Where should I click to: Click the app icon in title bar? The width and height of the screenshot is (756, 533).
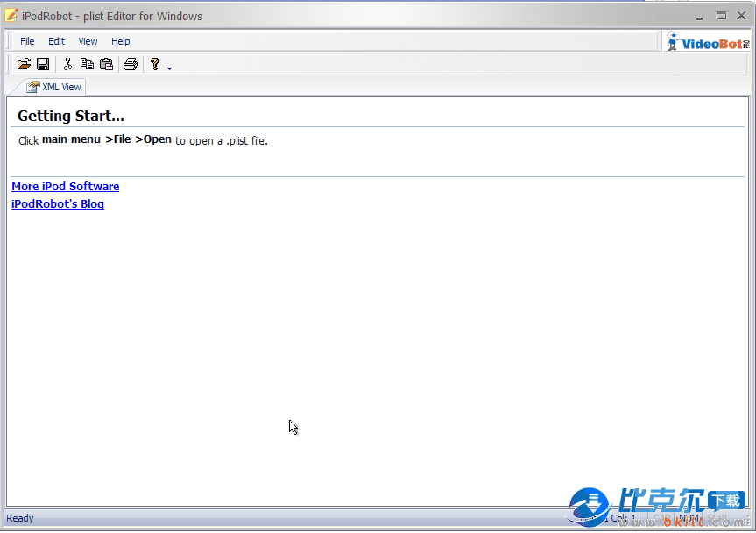tap(11, 15)
